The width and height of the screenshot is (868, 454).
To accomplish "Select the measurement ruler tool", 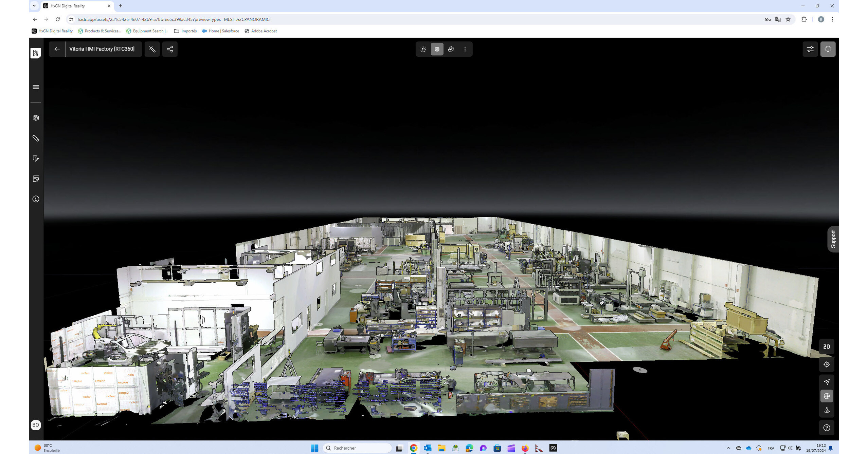I will tap(36, 138).
